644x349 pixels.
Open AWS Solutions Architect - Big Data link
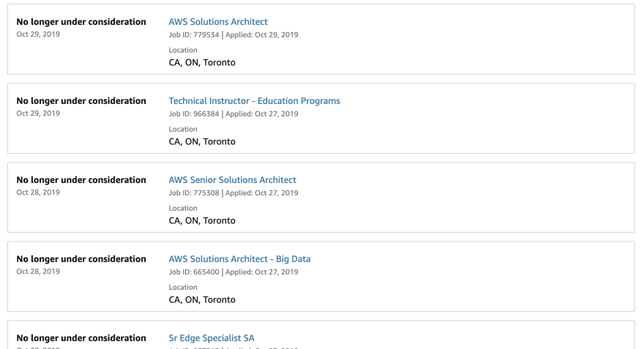239,259
